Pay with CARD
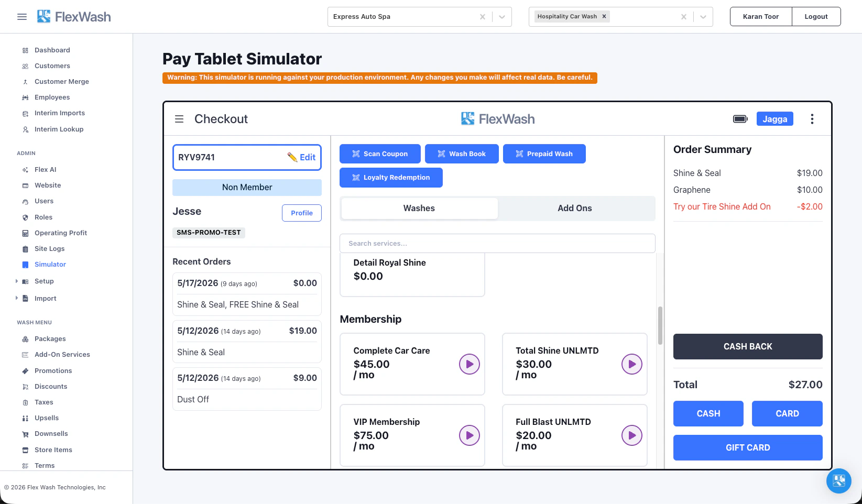This screenshot has height=504, width=862. (787, 414)
